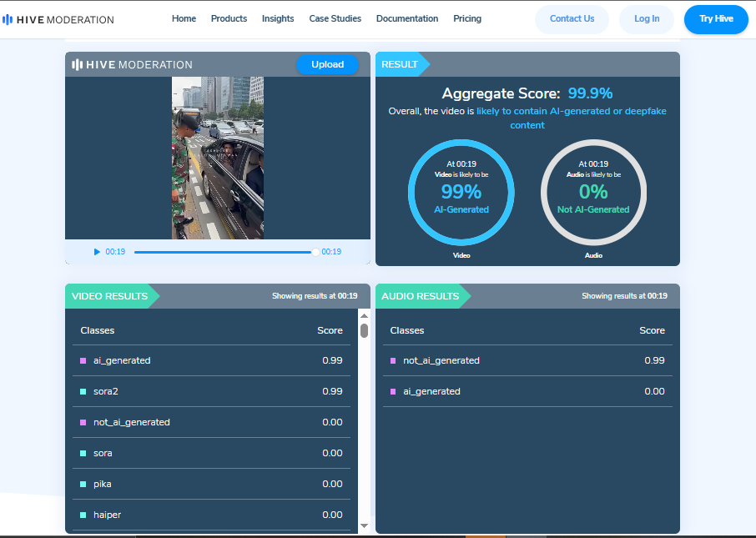
Task: Go to Case Studies page
Action: click(x=335, y=18)
